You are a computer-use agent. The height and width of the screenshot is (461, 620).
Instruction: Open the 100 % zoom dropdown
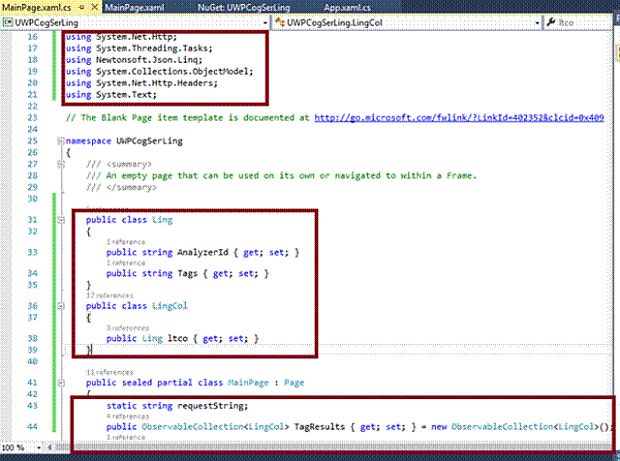39,448
